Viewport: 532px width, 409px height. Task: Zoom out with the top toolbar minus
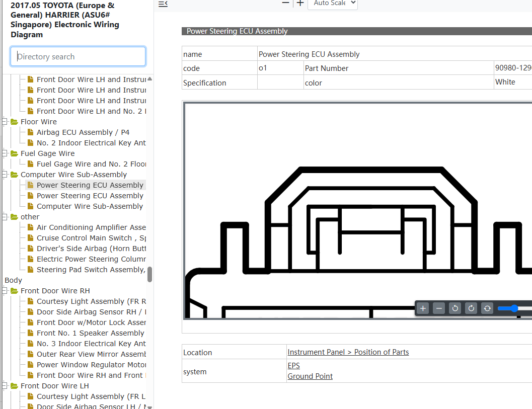(286, 3)
